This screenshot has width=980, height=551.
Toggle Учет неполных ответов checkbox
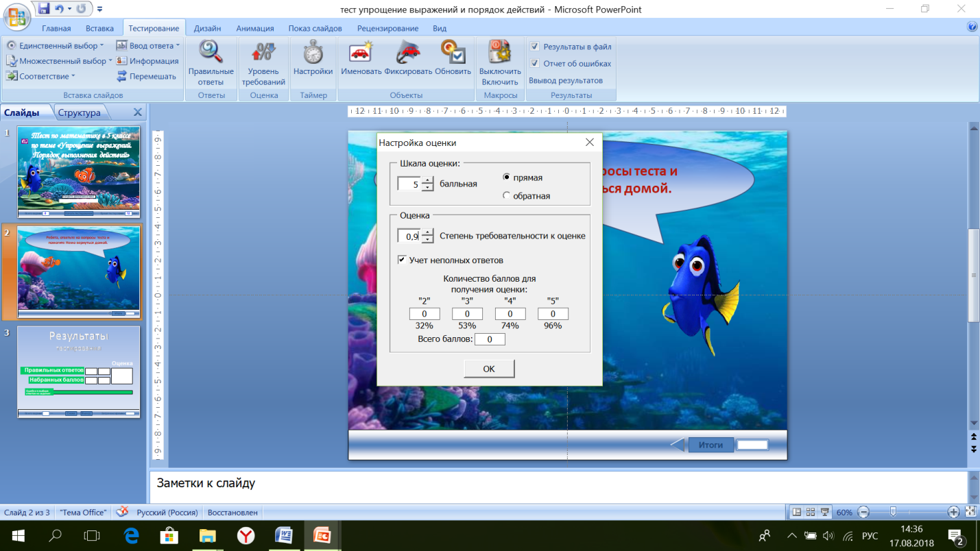point(402,260)
